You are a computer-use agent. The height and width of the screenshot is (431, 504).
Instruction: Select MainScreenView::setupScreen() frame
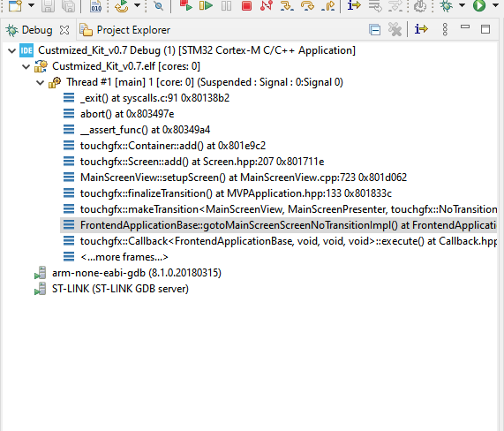244,178
